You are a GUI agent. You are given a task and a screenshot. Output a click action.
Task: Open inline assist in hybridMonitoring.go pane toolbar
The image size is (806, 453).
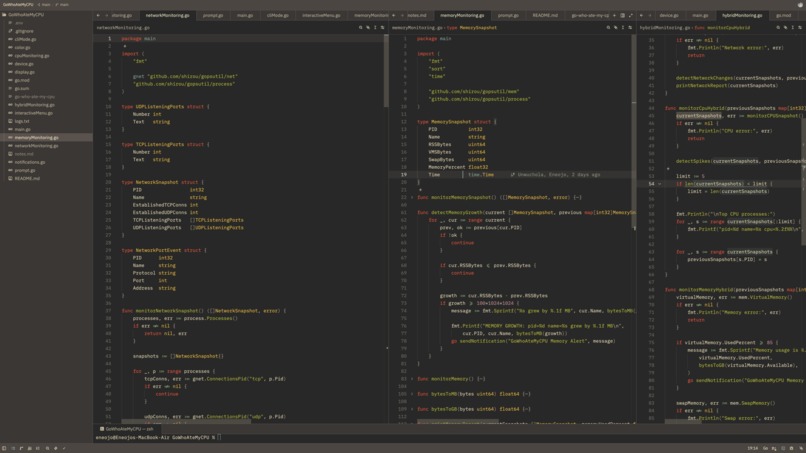tap(785, 28)
